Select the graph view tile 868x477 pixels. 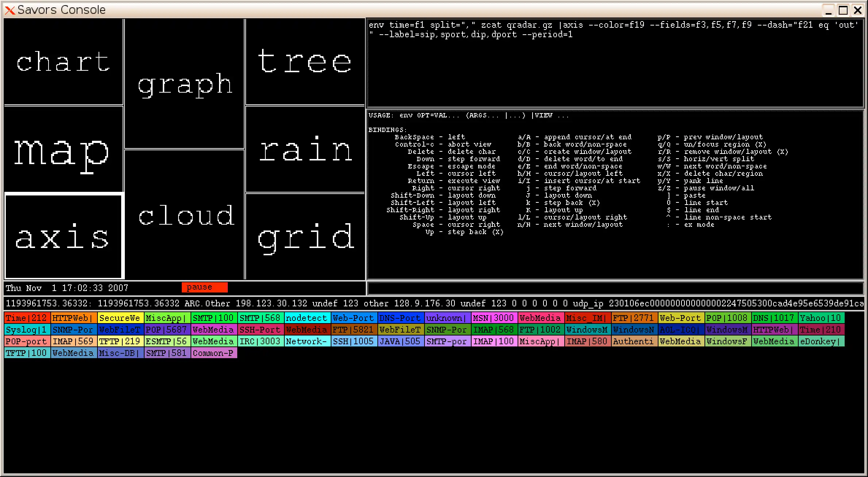pyautogui.click(x=184, y=84)
